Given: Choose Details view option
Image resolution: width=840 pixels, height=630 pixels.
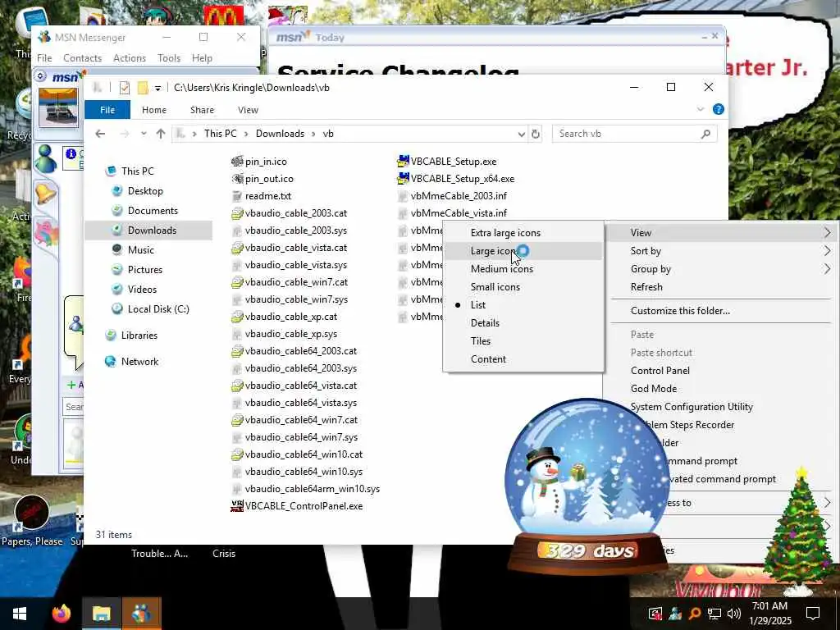Looking at the screenshot, I should point(523,323).
